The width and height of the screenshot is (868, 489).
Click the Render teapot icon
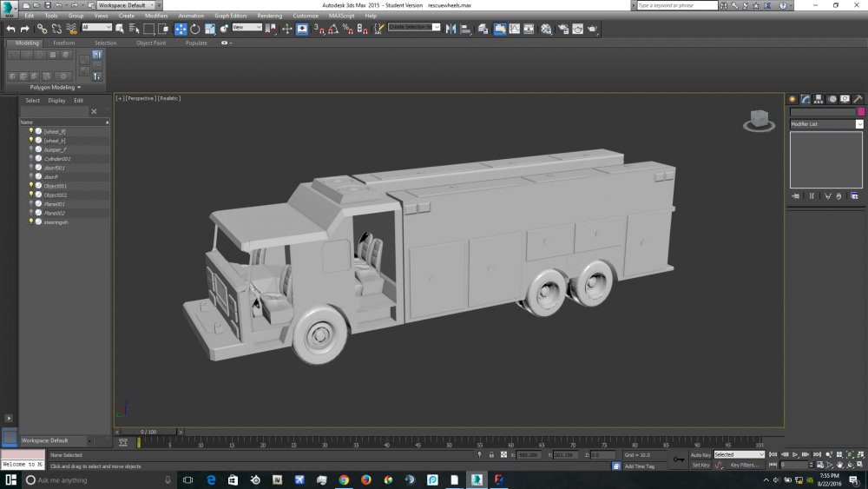pos(592,29)
